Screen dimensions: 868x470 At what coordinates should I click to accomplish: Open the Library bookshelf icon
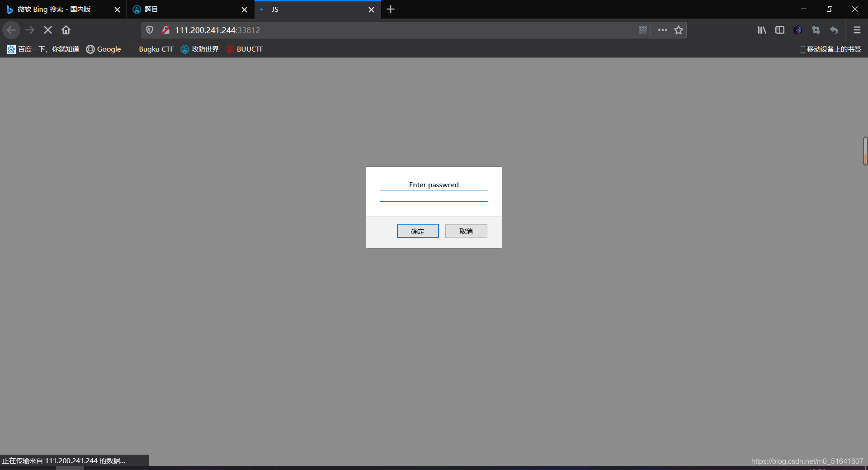[x=762, y=30]
